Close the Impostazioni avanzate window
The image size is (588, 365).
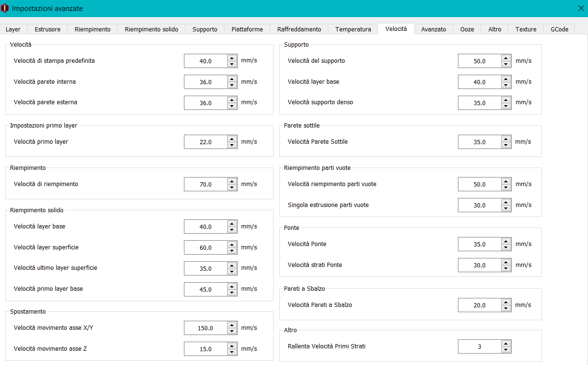coord(581,8)
